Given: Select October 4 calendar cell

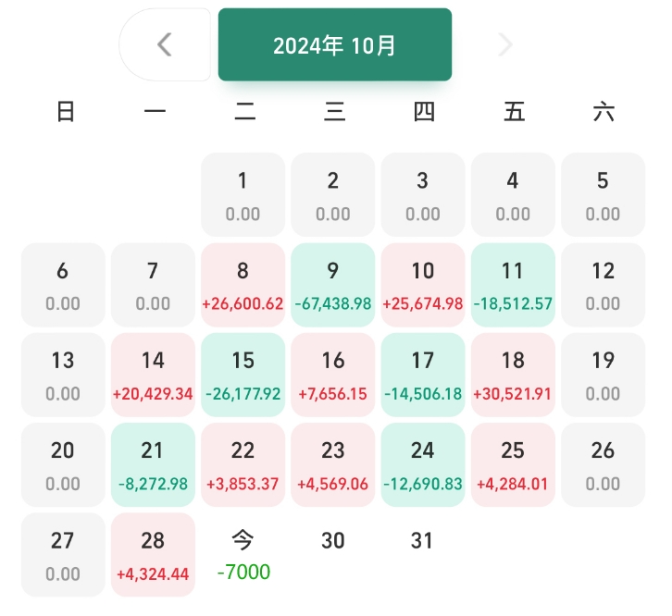Looking at the screenshot, I should pyautogui.click(x=513, y=194).
